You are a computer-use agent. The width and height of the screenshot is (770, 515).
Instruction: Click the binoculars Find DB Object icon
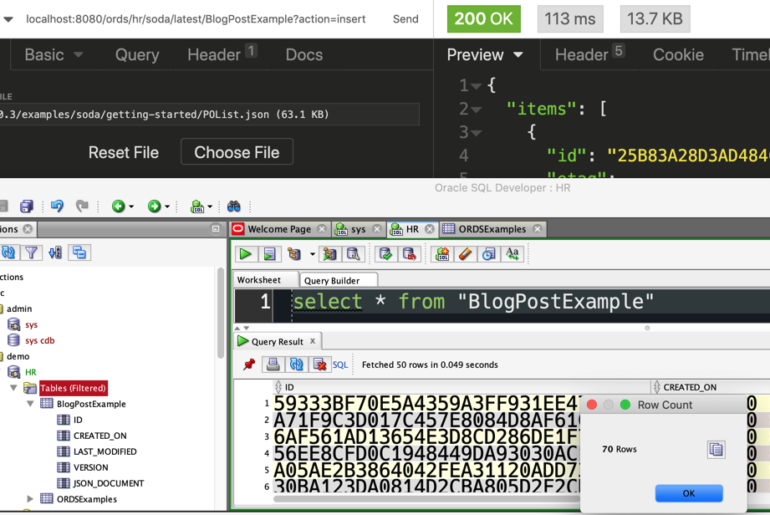(234, 206)
